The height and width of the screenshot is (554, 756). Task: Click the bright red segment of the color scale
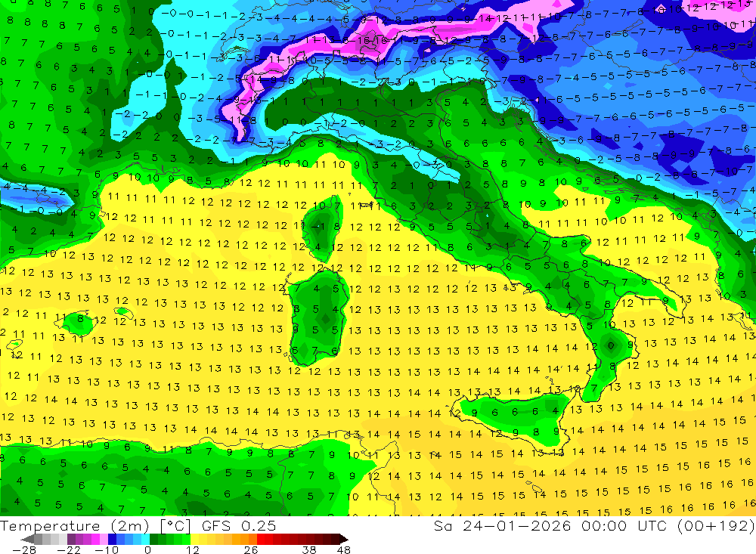pyautogui.click(x=261, y=539)
